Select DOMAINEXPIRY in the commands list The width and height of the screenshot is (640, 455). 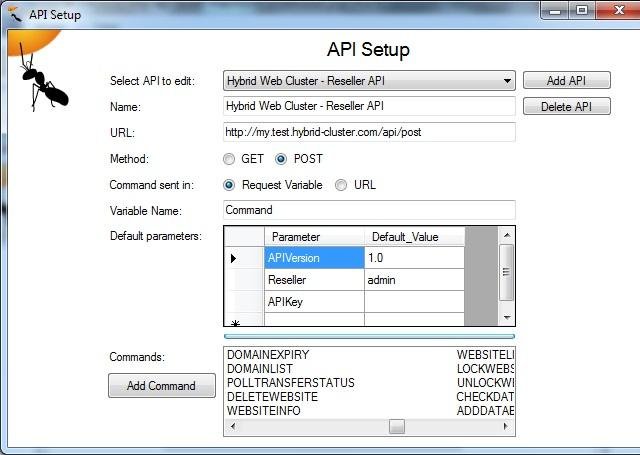[268, 355]
